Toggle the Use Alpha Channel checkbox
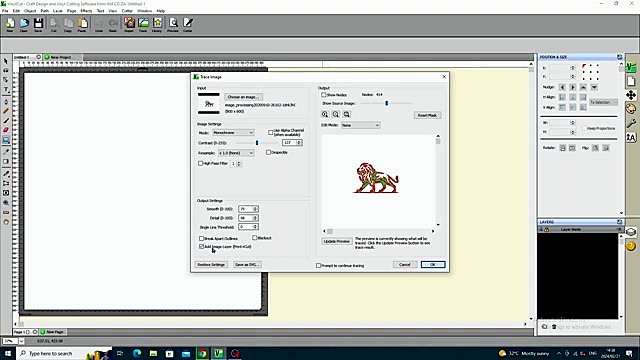The height and width of the screenshot is (360, 640). point(271,132)
